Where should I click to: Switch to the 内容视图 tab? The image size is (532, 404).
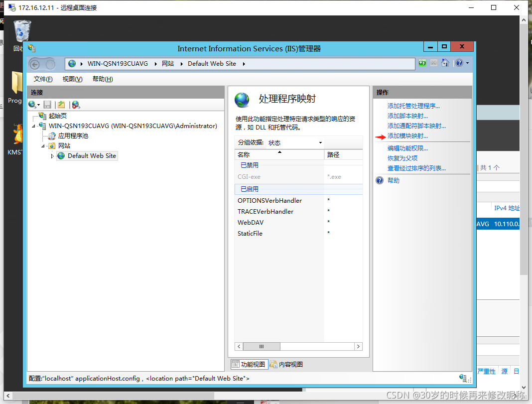coord(287,364)
